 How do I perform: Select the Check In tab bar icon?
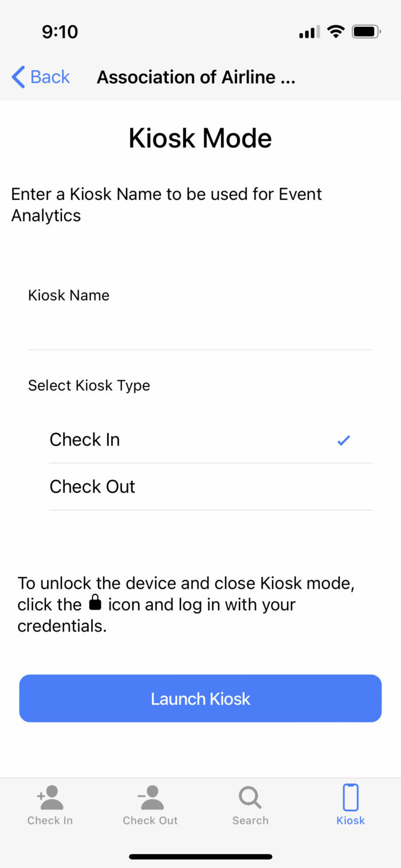pyautogui.click(x=50, y=796)
